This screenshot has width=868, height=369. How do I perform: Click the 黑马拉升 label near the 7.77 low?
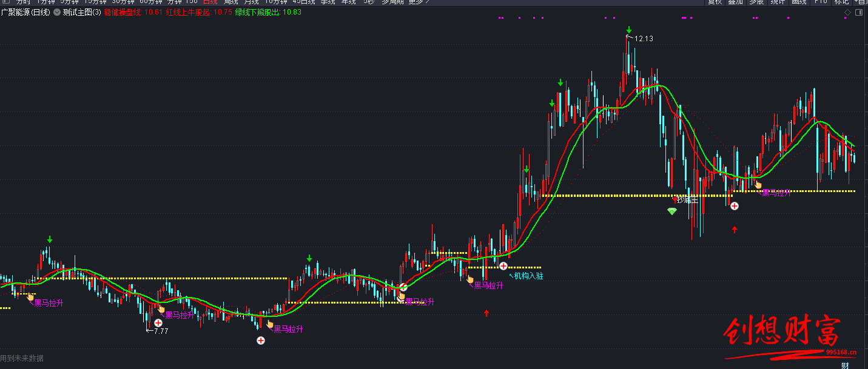point(180,315)
